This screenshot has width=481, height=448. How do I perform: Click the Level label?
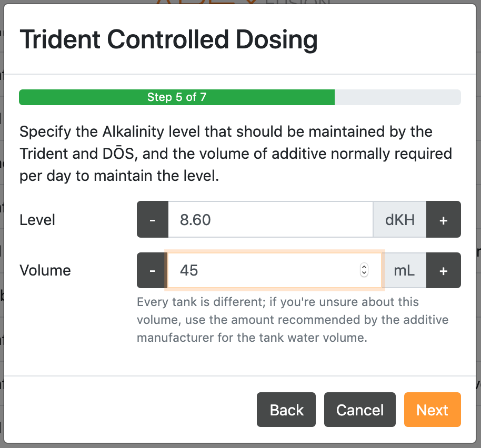click(37, 220)
